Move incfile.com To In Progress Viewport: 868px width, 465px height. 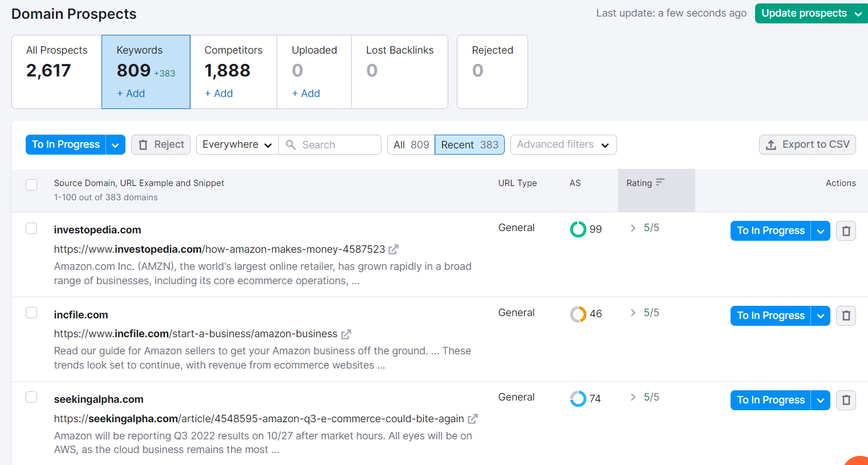770,316
